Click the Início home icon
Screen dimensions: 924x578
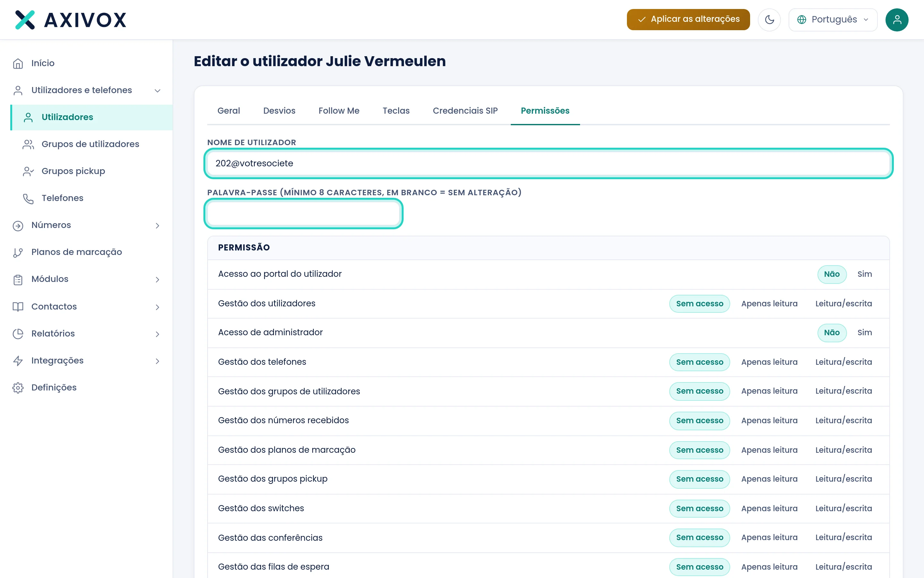(18, 63)
